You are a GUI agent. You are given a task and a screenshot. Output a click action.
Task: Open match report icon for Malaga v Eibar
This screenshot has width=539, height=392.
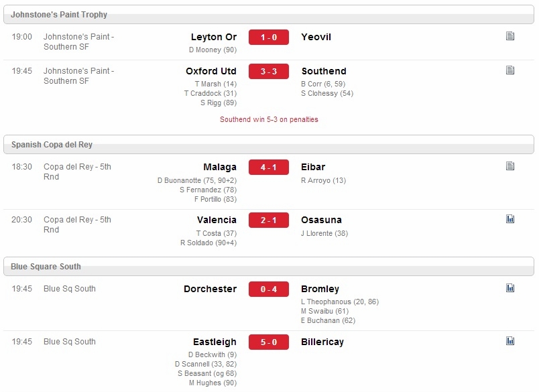pyautogui.click(x=510, y=166)
